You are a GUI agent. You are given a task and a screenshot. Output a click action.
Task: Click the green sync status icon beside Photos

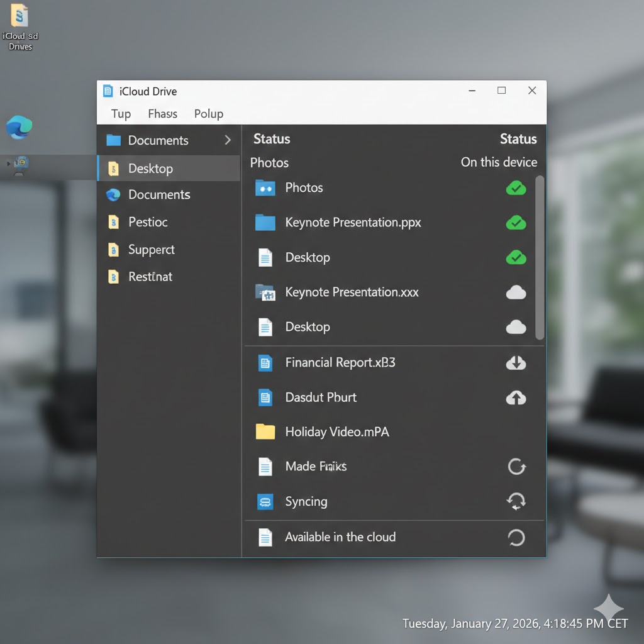pos(516,187)
